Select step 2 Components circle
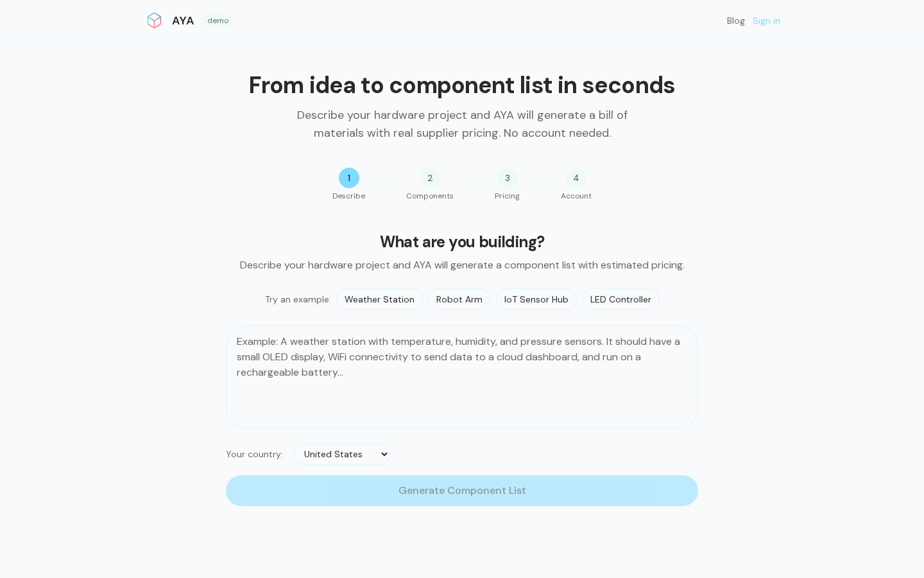 430,178
